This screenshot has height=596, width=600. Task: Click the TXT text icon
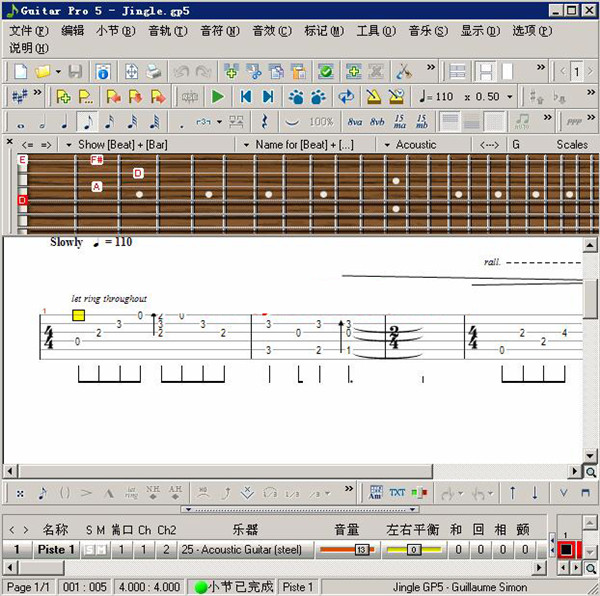(397, 492)
